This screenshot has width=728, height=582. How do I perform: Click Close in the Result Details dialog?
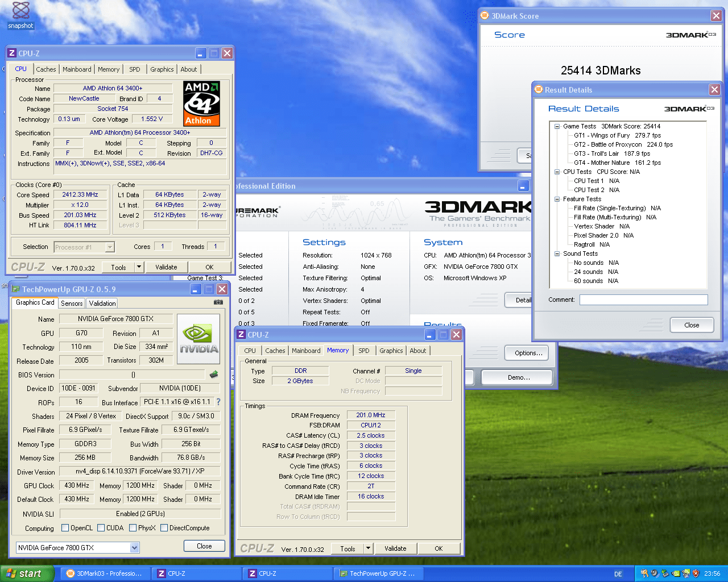pyautogui.click(x=692, y=325)
